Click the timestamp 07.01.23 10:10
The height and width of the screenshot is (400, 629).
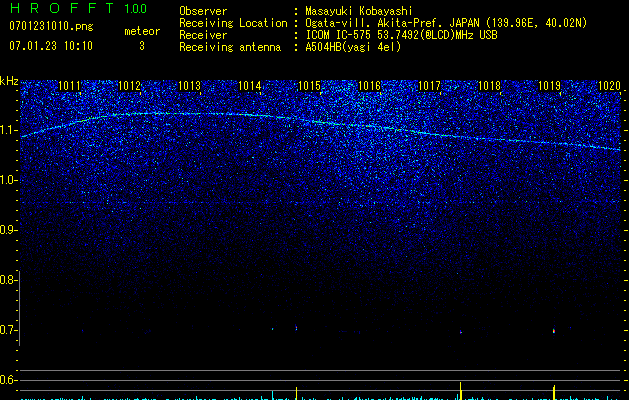coord(51,46)
